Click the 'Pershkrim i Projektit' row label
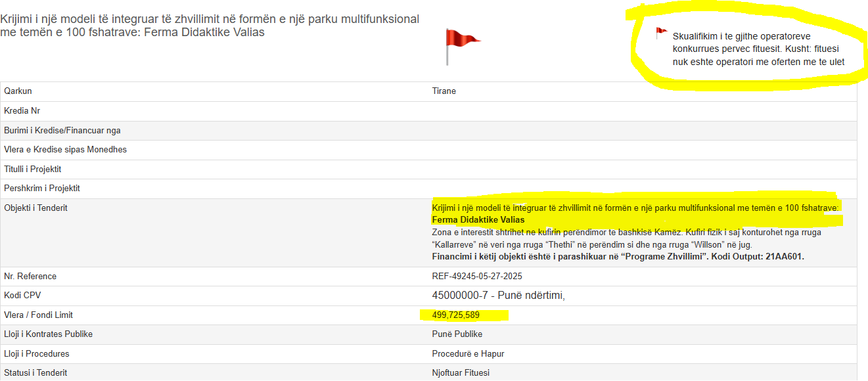Screen dimensions: 868x381 tap(41, 189)
